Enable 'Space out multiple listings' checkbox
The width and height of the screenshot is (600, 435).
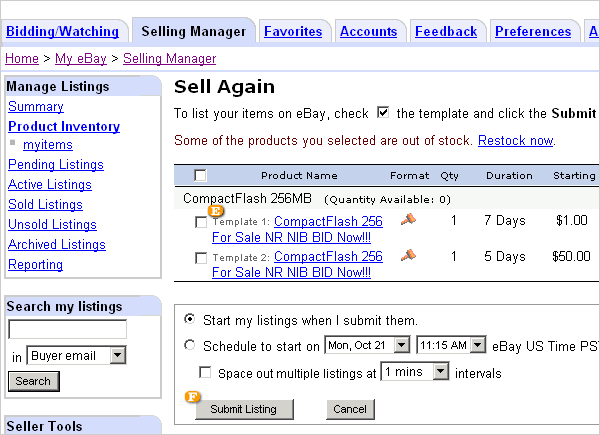tap(205, 372)
